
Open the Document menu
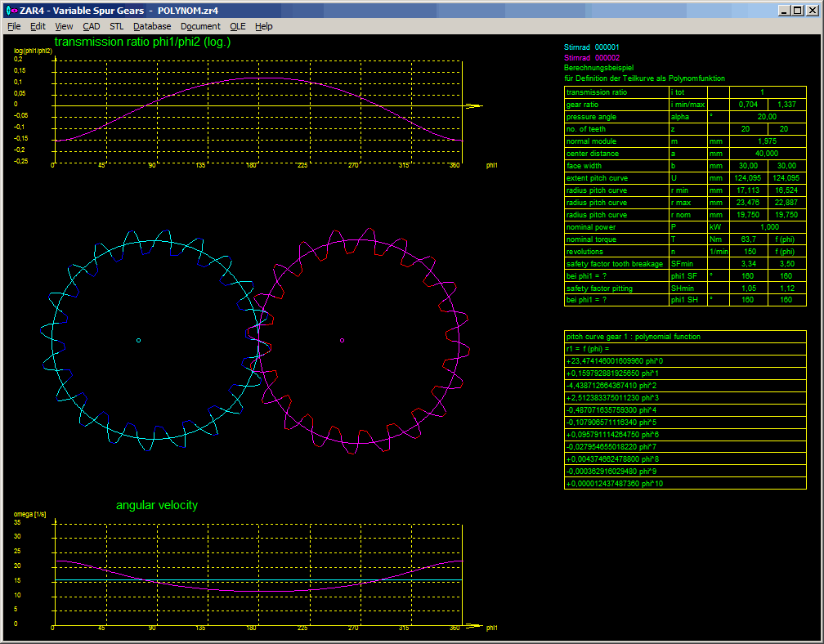pos(200,26)
